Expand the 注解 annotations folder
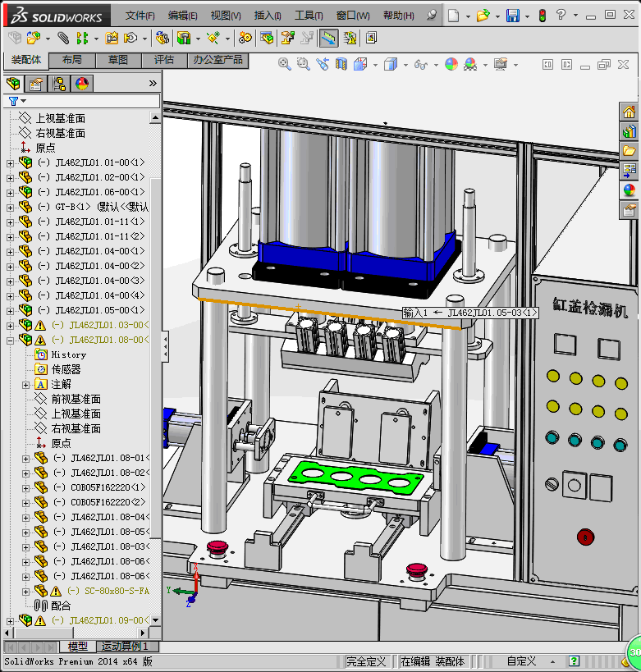Viewport: 641px width, 672px height. coord(25,385)
